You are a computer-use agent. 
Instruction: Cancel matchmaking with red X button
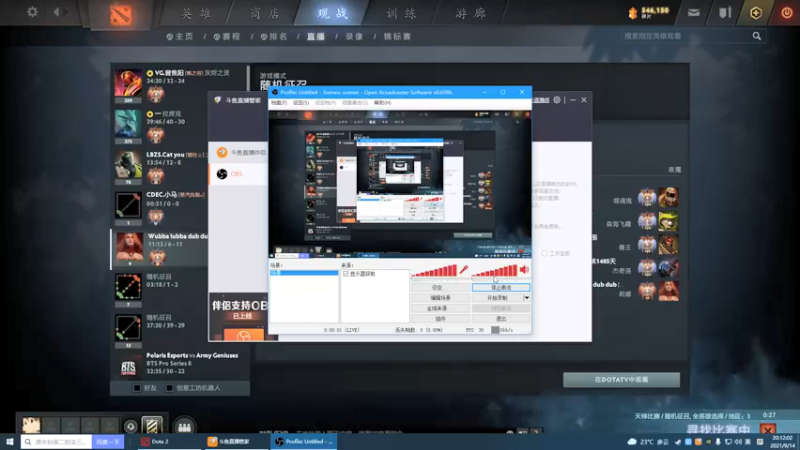click(768, 430)
